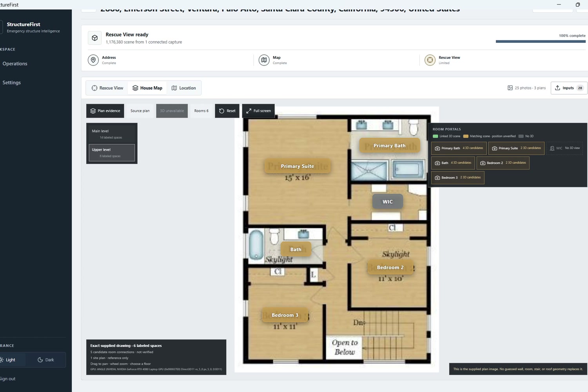Click the Address location pin icon
The height and width of the screenshot is (392, 588).
point(93,60)
